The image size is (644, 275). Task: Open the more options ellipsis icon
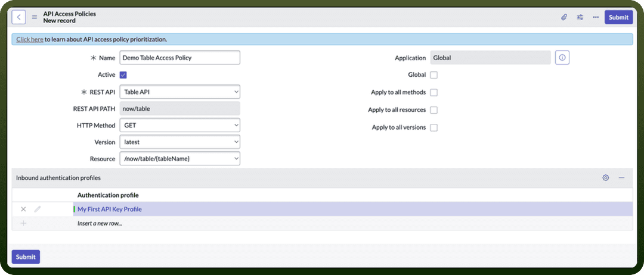[596, 17]
